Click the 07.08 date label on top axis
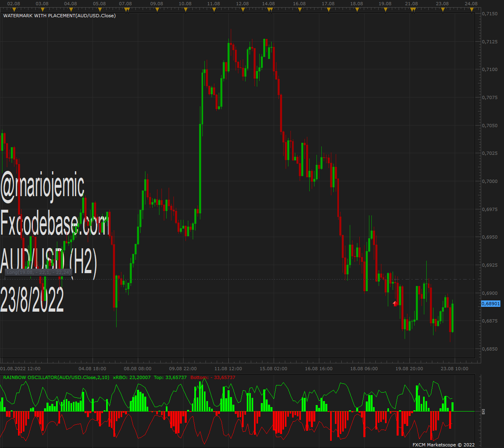504x448 pixels. [x=125, y=4]
